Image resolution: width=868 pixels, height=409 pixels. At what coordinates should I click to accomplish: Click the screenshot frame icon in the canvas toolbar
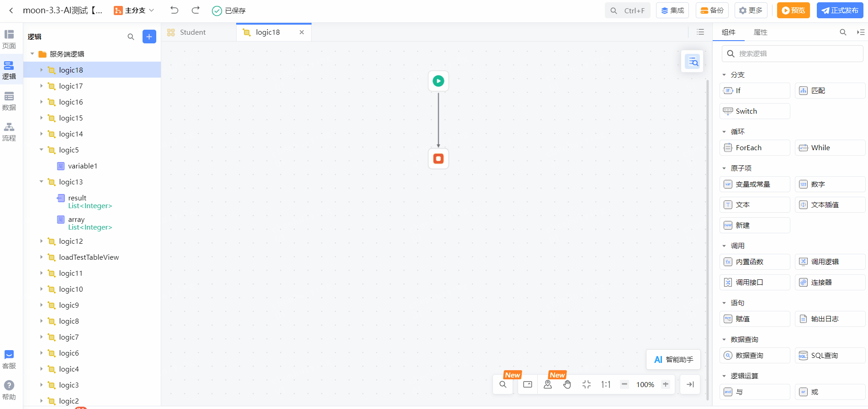click(528, 384)
